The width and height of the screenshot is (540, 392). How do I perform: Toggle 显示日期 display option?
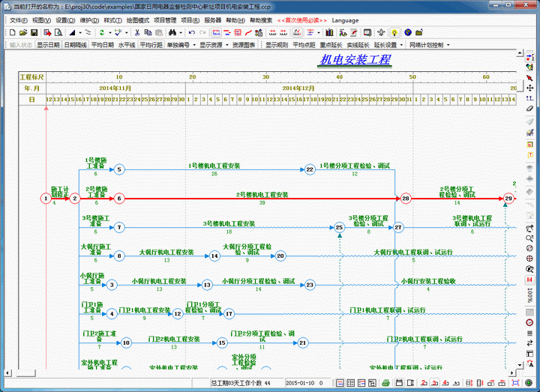pyautogui.click(x=48, y=45)
